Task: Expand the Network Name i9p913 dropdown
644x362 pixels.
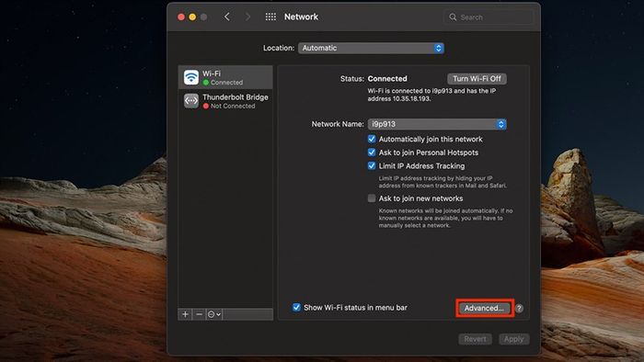Action: [x=437, y=124]
